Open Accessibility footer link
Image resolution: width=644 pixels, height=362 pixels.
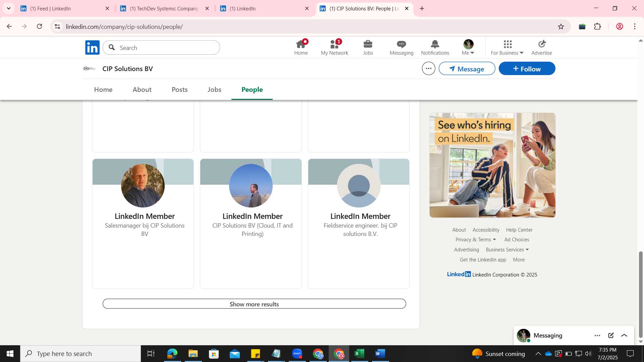(x=486, y=230)
